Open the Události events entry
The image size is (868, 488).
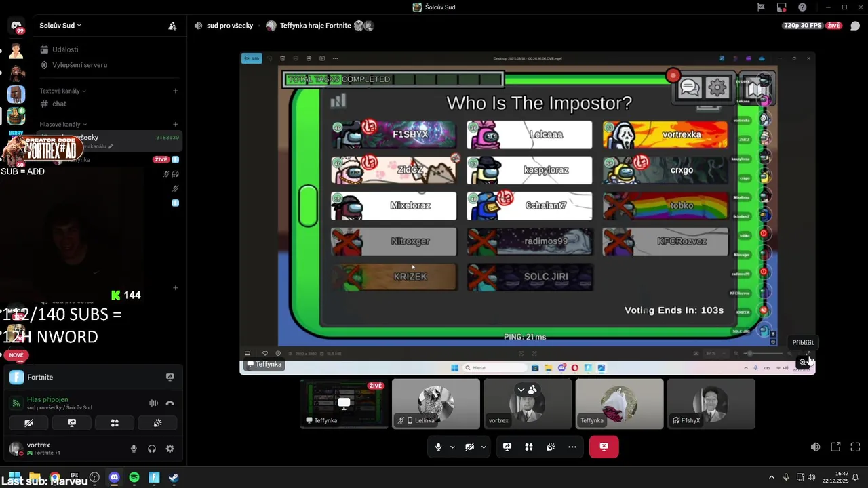pos(66,49)
